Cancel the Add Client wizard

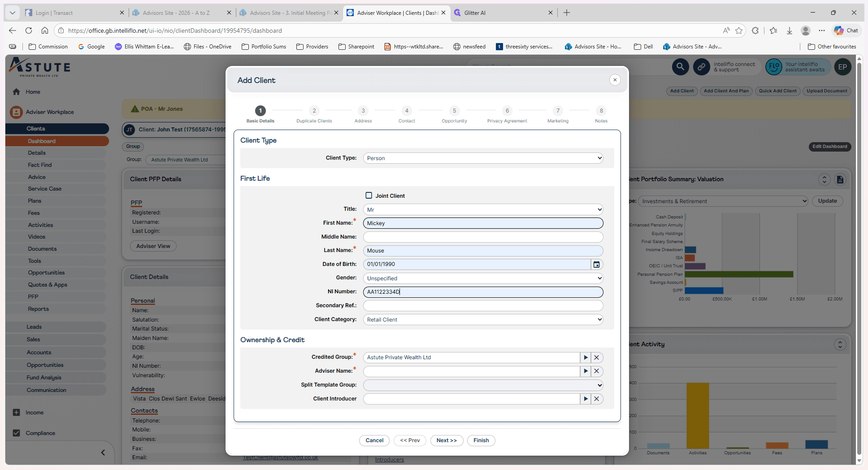coord(374,440)
